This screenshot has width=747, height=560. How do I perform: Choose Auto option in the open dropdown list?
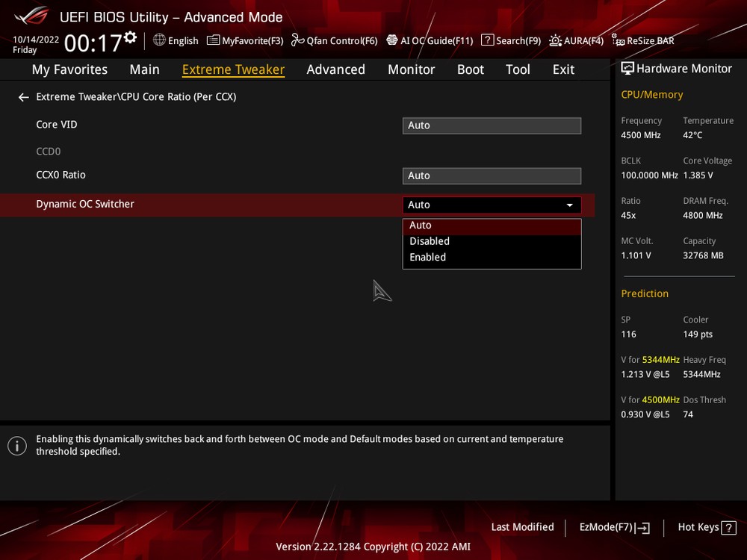(421, 225)
